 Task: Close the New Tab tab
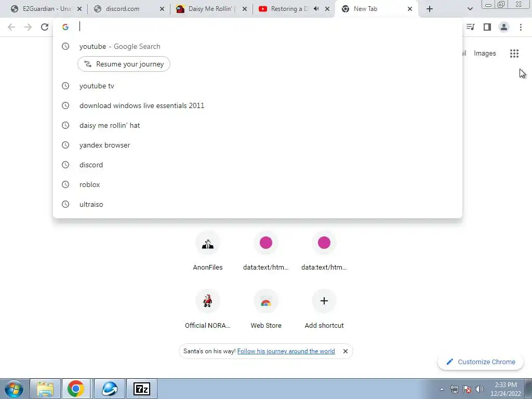pos(410,9)
